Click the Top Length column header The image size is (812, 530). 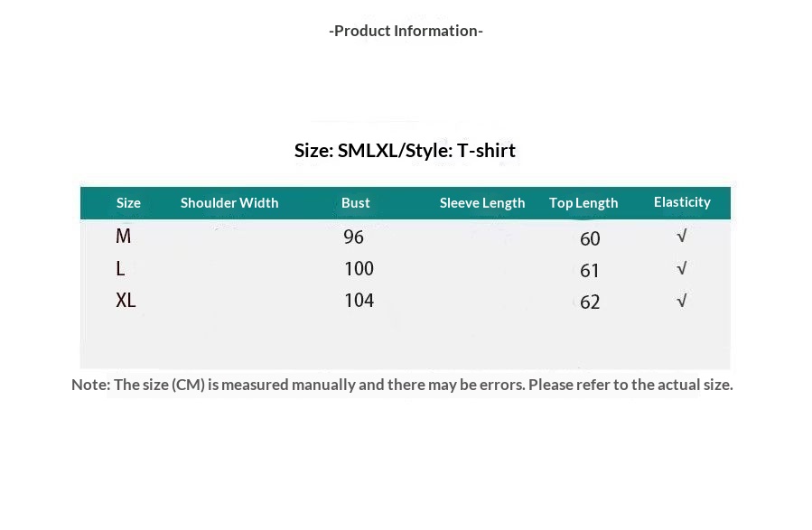[583, 203]
